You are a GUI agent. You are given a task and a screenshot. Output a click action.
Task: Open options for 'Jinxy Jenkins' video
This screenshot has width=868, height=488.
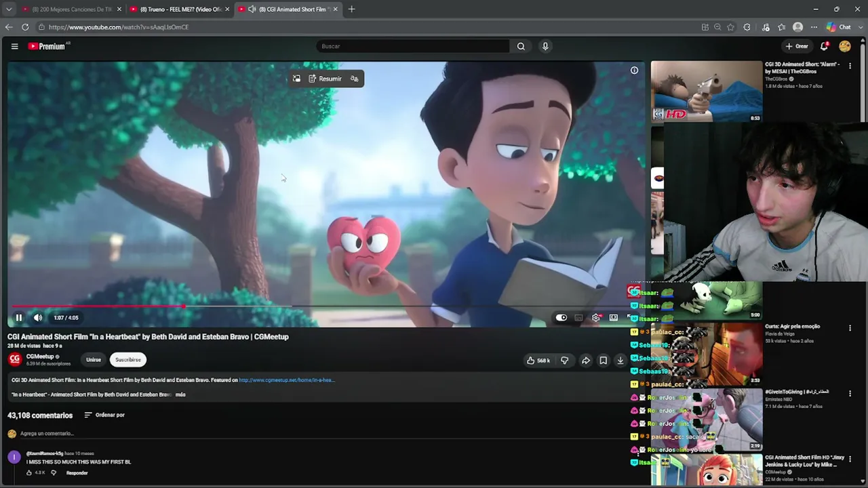tap(850, 460)
